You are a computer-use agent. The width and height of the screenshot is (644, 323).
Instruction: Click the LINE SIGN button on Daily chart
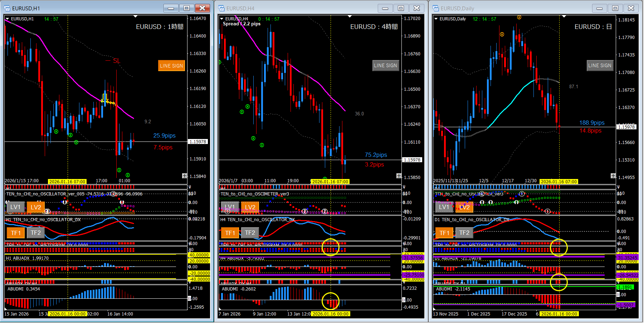tap(600, 65)
